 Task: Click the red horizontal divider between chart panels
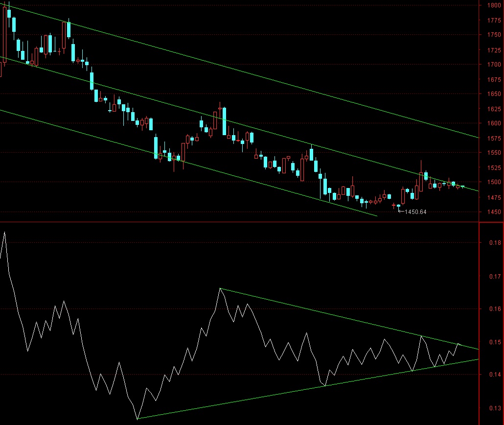[x=239, y=222]
